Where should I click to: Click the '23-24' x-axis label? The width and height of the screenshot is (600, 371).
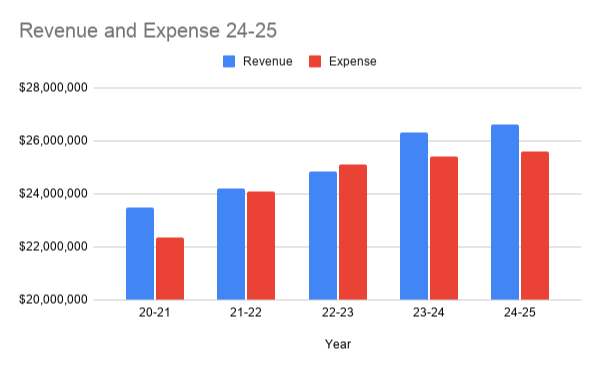point(429,313)
